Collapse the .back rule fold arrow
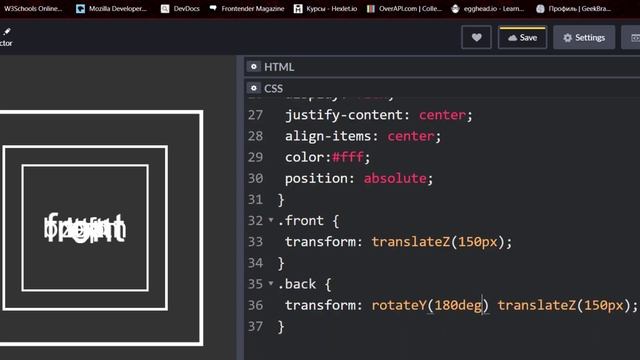 pos(271,283)
